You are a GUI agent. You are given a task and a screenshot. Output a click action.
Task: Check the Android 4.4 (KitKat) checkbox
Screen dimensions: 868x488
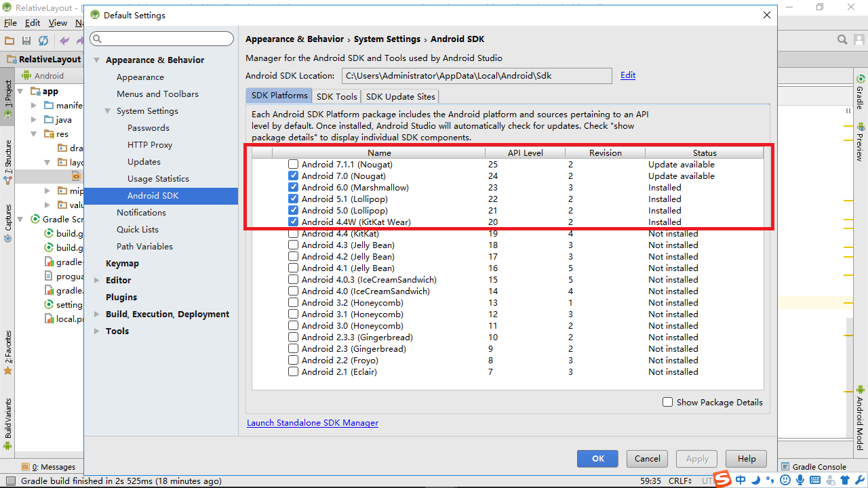[x=293, y=233]
